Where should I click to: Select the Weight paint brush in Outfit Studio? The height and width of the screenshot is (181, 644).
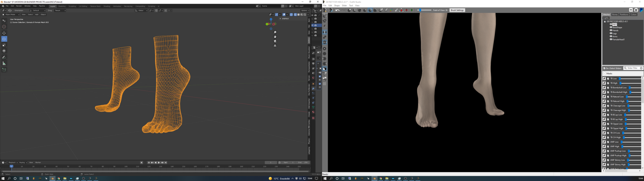(x=386, y=10)
